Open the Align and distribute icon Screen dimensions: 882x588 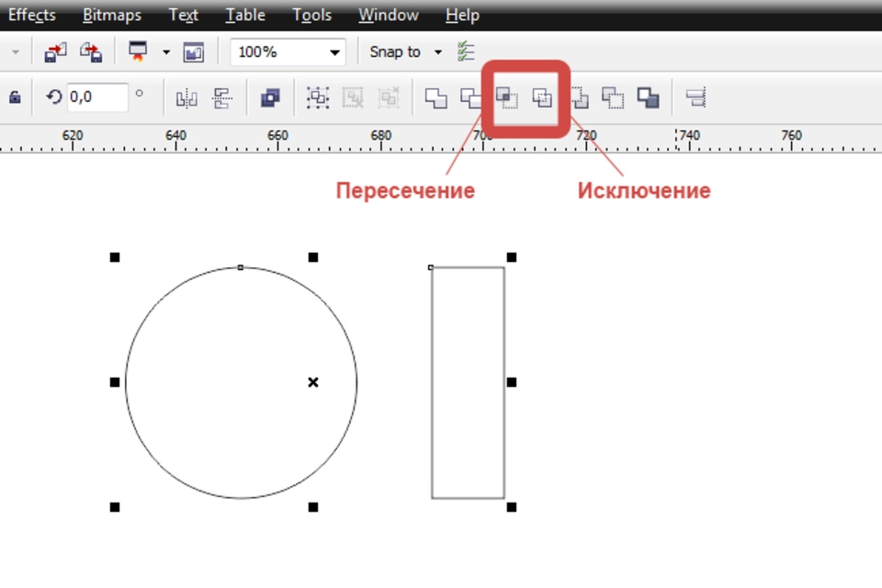[695, 97]
